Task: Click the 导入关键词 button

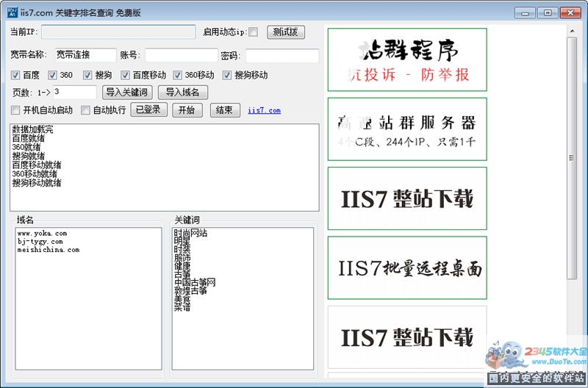Action: click(x=126, y=93)
